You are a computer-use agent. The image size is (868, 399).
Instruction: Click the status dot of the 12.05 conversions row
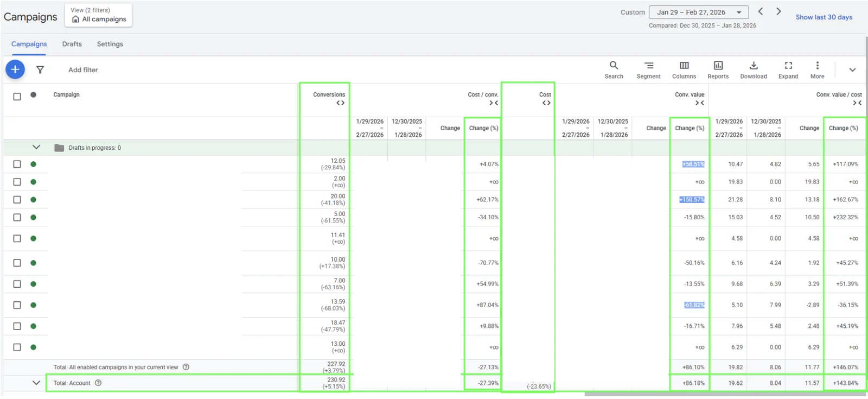[x=34, y=164]
